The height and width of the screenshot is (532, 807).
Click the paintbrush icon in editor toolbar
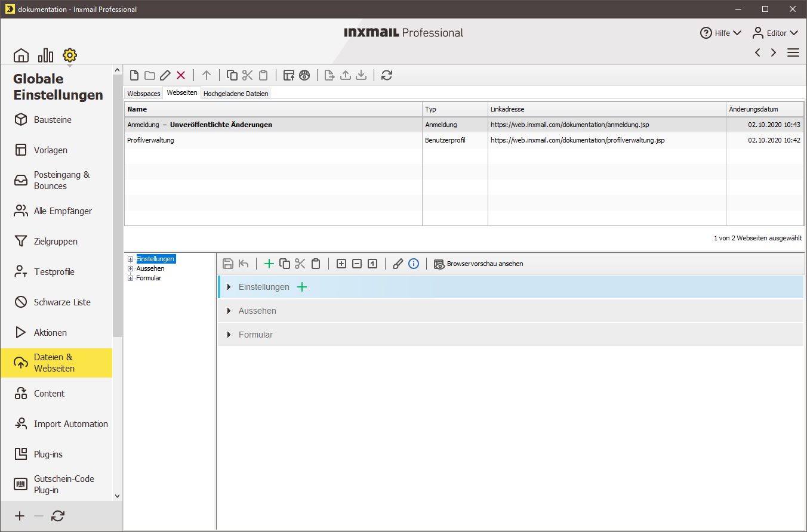(398, 264)
